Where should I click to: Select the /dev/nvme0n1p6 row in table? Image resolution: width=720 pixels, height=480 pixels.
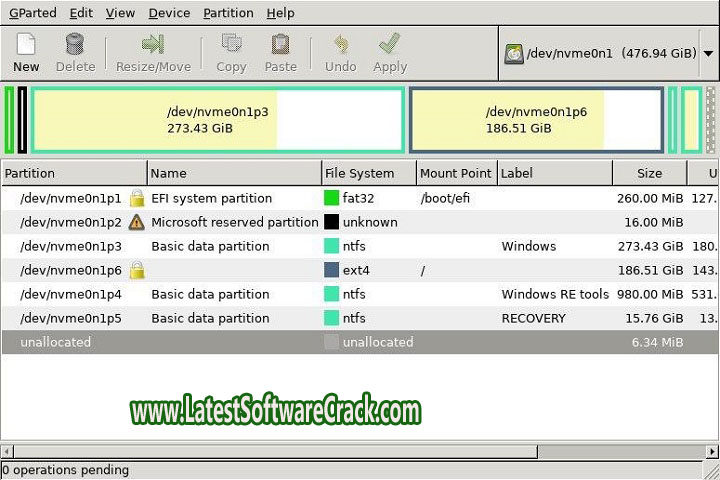coord(360,270)
